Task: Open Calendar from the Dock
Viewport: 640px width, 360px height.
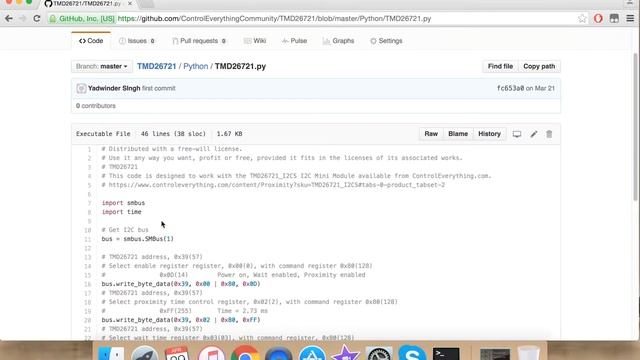Action: coord(177,353)
